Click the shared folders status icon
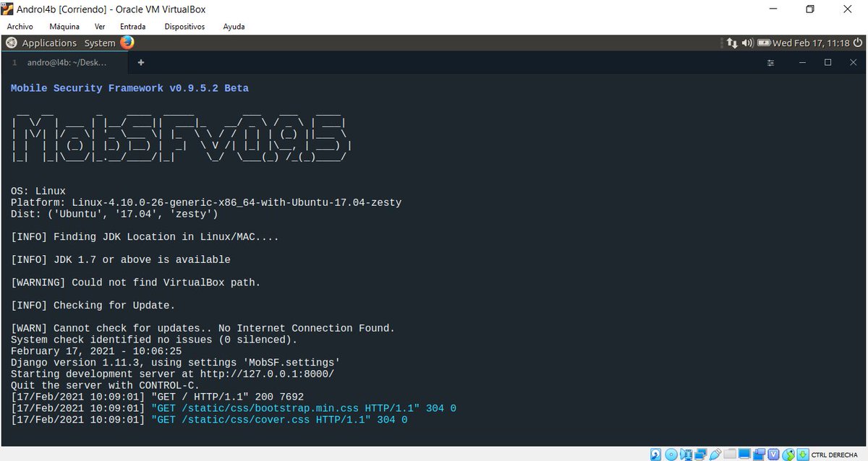Screen dimensions: 868x461 click(730, 454)
